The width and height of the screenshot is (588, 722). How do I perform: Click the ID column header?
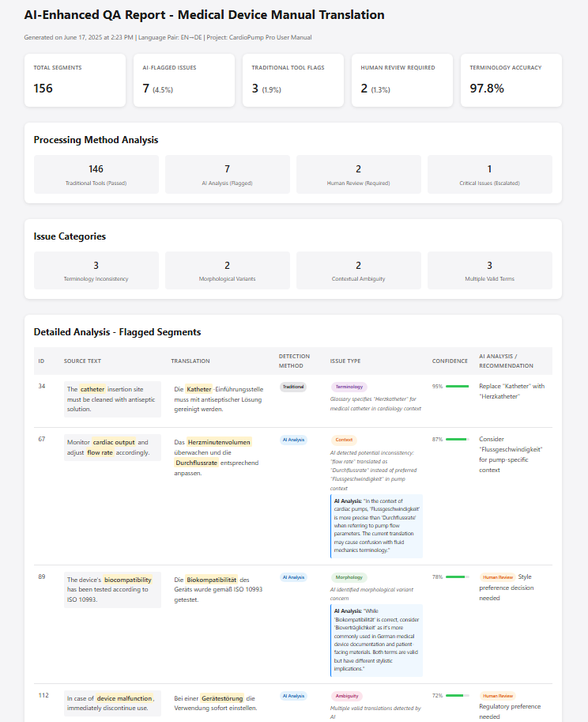(41, 361)
